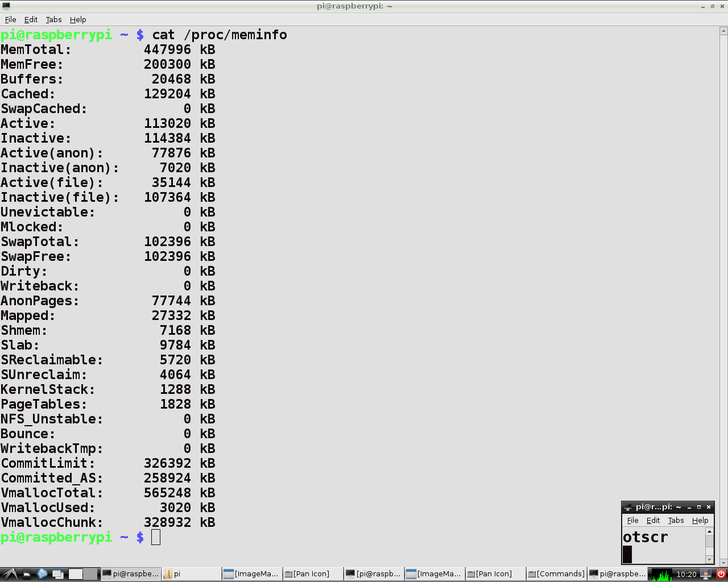Switch to the first desktop in pager
The height and width of the screenshot is (582, 728).
[x=76, y=574]
